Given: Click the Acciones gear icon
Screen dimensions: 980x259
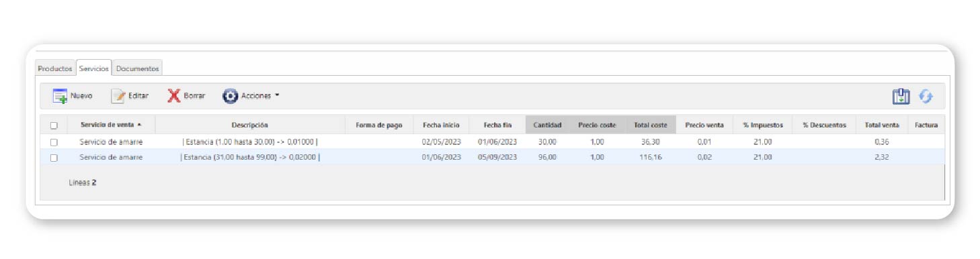Looking at the screenshot, I should (231, 96).
